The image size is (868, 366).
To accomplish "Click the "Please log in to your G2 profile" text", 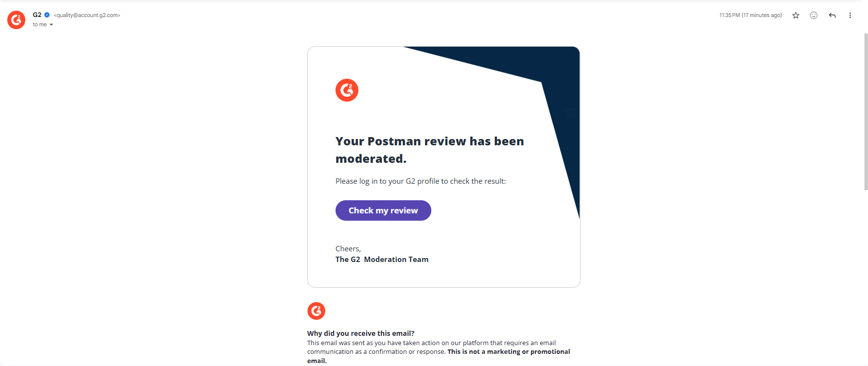I will [420, 181].
